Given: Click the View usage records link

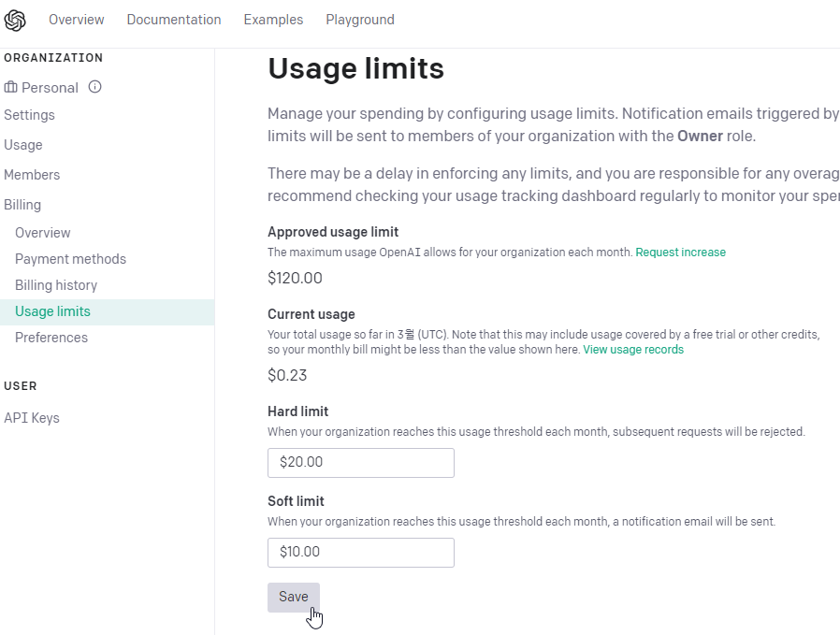Looking at the screenshot, I should click(x=633, y=350).
